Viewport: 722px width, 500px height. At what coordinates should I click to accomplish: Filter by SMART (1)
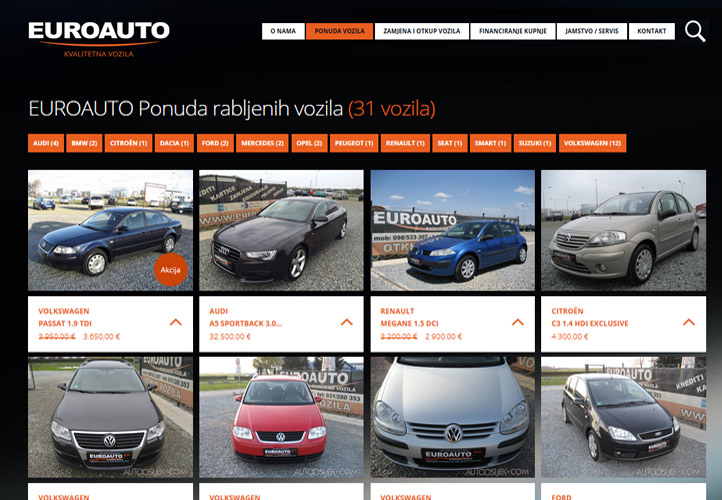490,143
